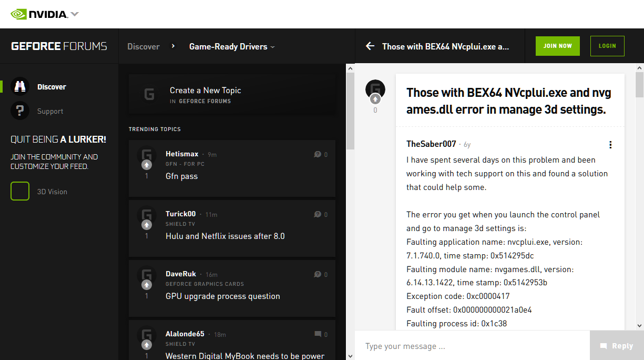
Task: Open the Gfn pass topic
Action: point(181,176)
